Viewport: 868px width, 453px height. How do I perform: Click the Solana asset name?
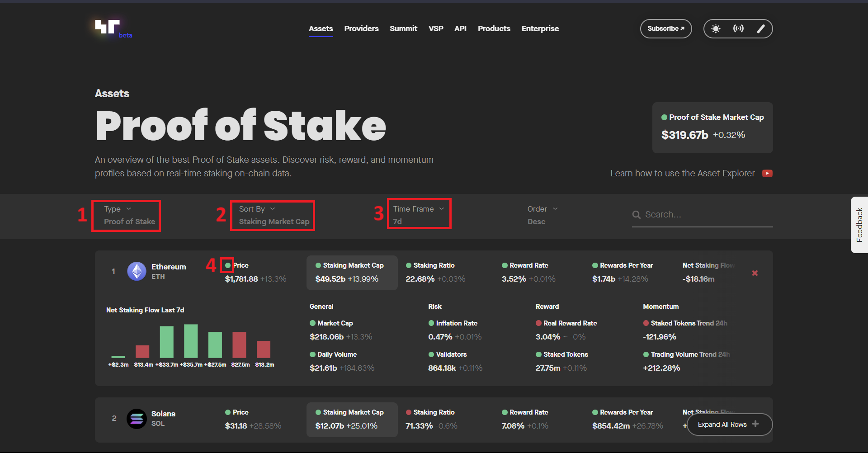coord(163,414)
